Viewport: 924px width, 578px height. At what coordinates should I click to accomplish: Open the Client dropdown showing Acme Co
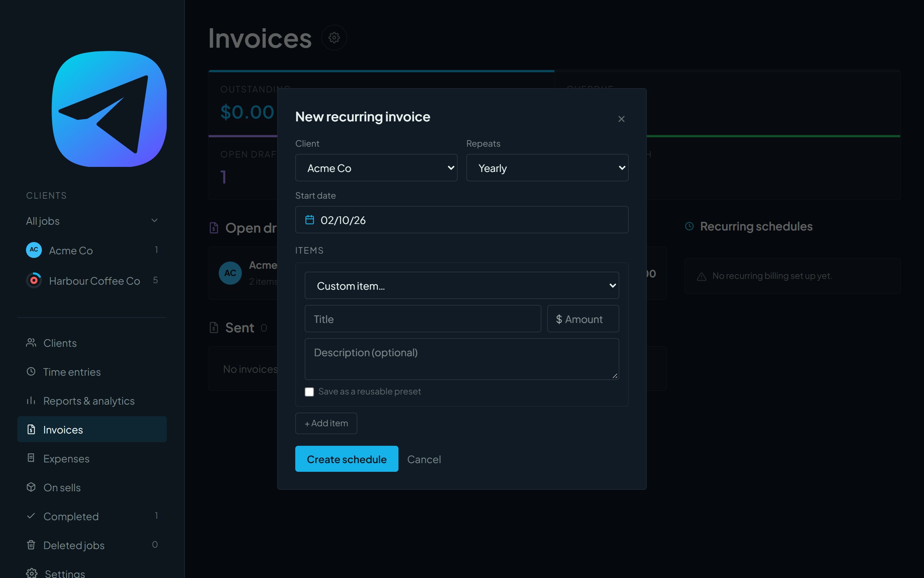(376, 168)
